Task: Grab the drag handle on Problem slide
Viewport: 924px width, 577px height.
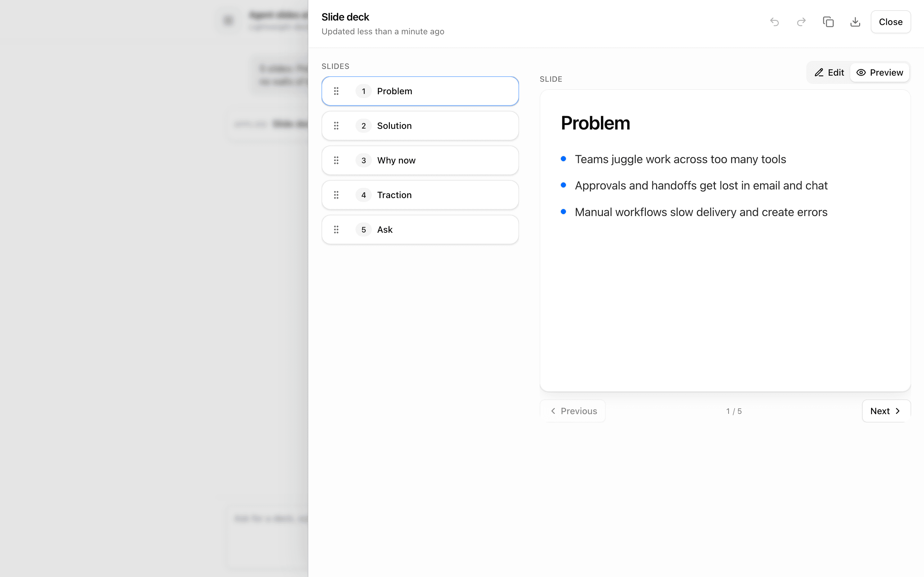Action: coord(336,91)
